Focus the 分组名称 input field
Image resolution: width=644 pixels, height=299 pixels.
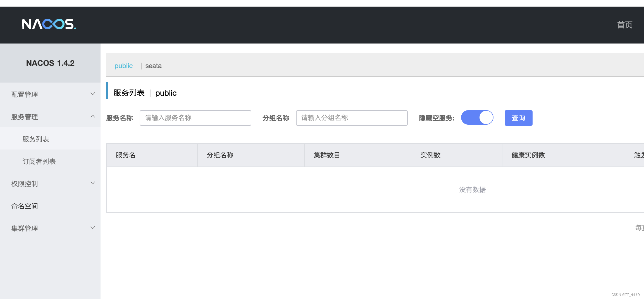(x=352, y=118)
